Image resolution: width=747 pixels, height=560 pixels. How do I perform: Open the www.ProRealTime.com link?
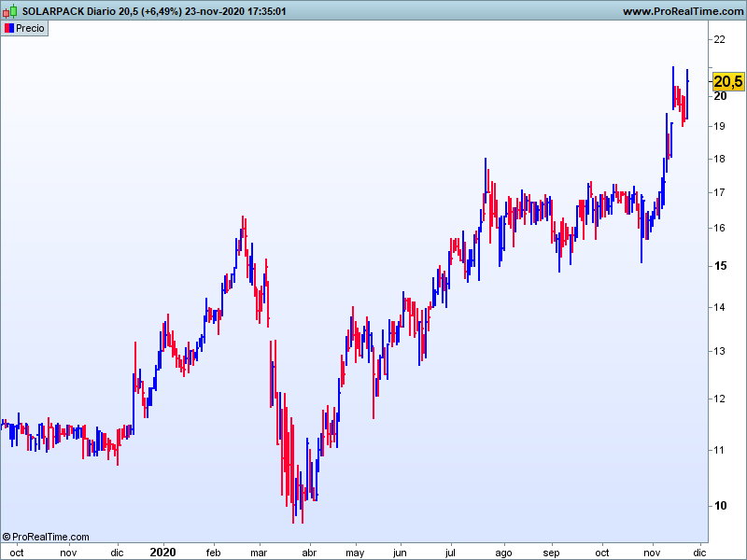point(682,11)
